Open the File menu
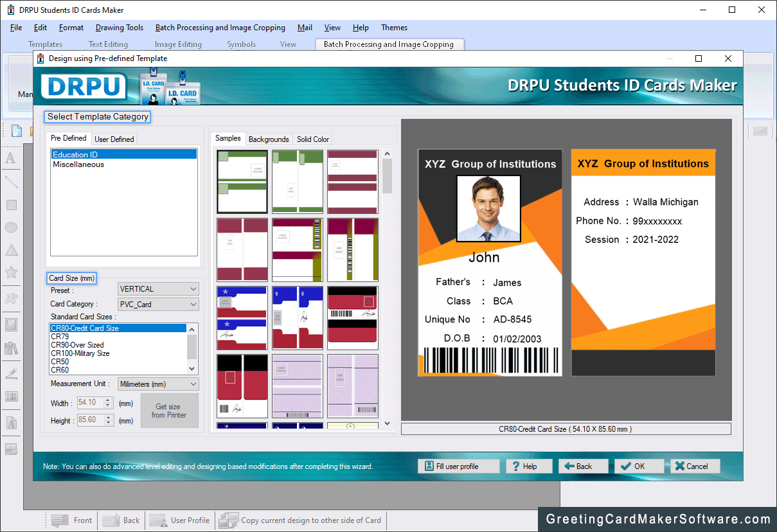 16,28
